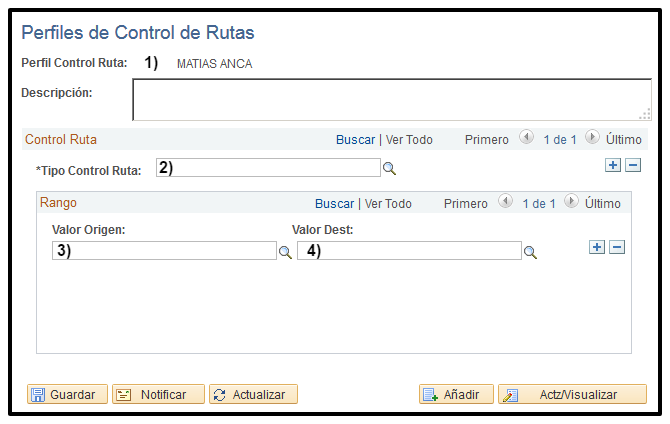Delete the current Control Ruta row
The image size is (670, 424).
pos(632,165)
